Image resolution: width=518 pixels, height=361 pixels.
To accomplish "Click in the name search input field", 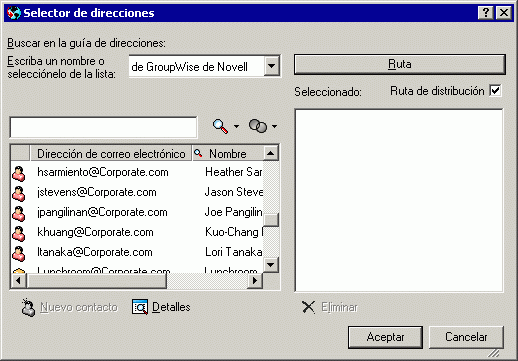I will coord(103,127).
